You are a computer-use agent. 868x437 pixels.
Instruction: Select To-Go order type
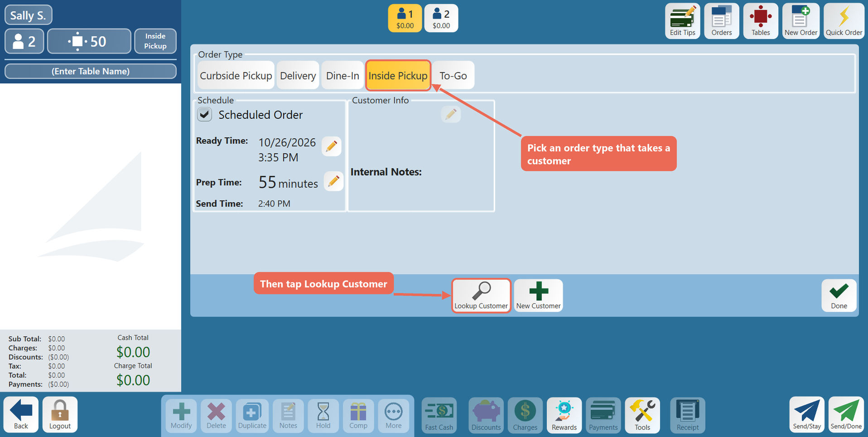[453, 76]
